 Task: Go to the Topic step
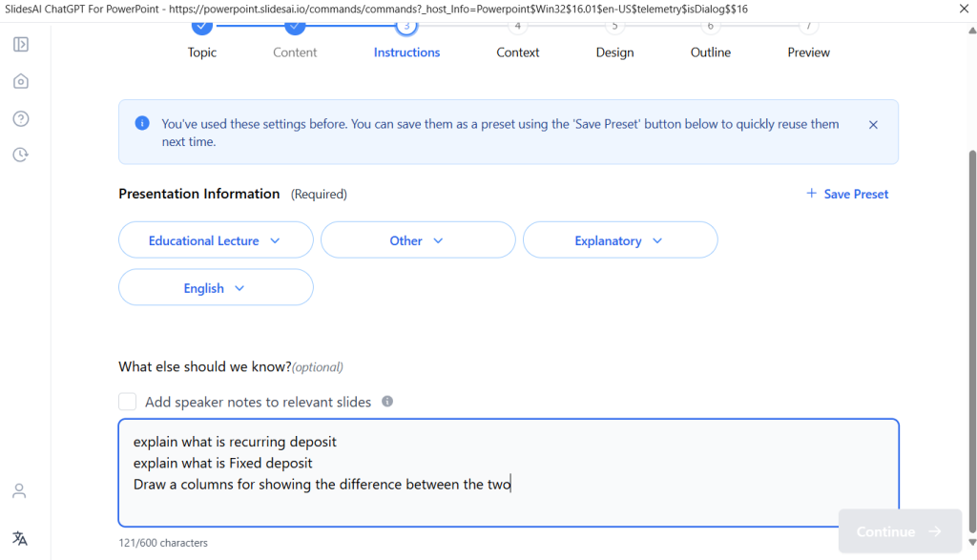coord(202,52)
